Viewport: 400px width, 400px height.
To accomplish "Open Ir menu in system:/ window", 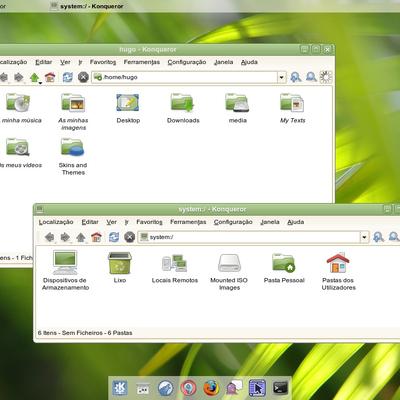I will [126, 222].
